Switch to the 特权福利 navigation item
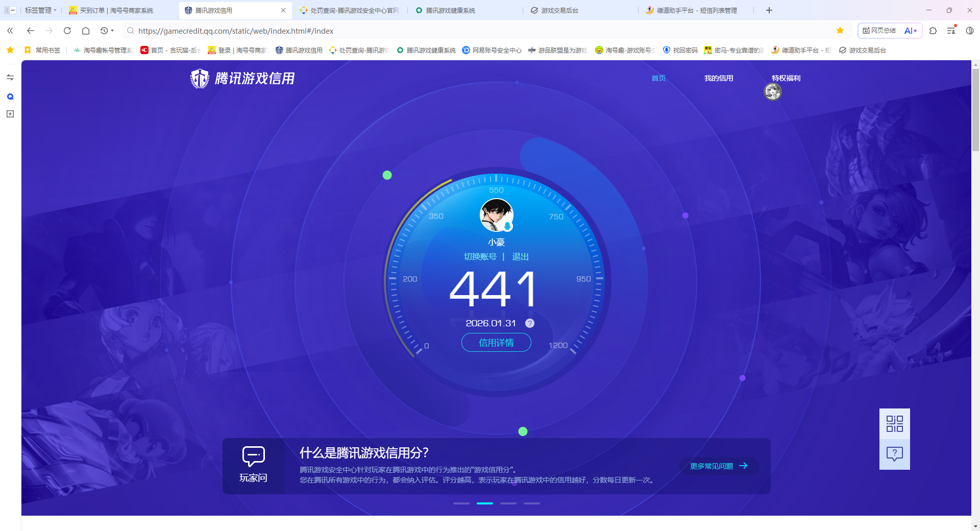The image size is (980, 531). [786, 78]
